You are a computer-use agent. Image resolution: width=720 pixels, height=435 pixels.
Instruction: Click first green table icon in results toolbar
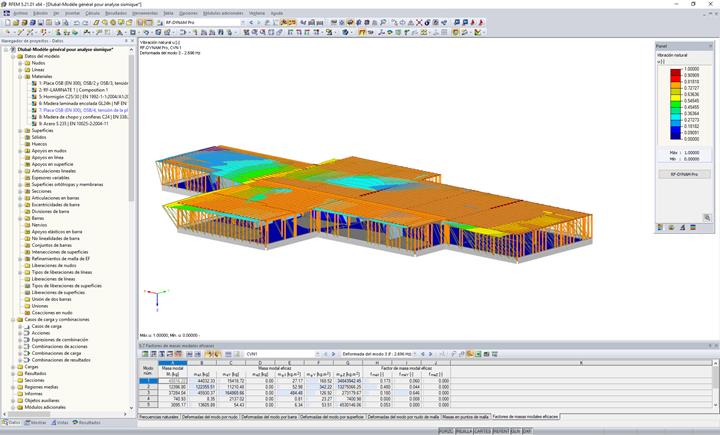[145, 354]
